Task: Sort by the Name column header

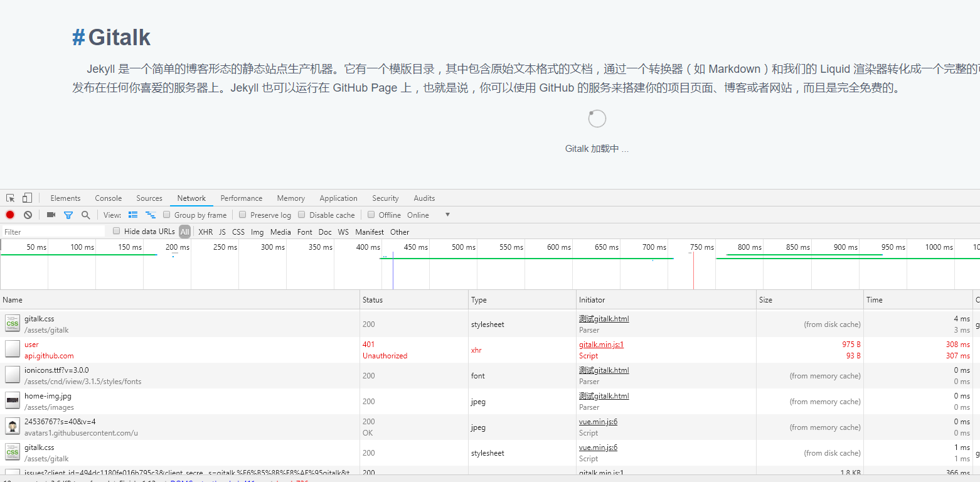Action: [180, 300]
